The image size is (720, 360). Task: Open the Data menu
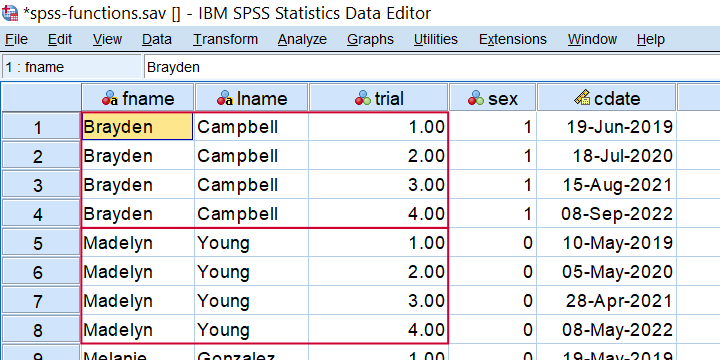click(x=157, y=39)
